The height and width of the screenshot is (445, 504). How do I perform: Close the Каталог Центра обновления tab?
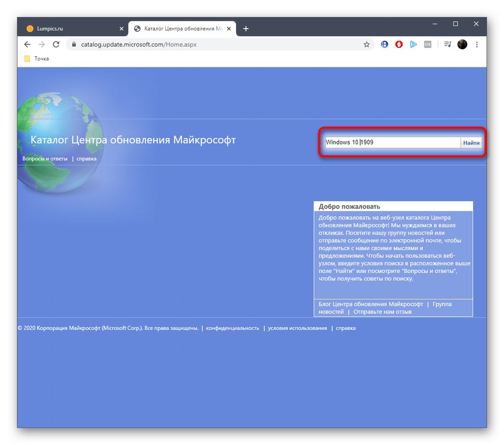229,29
